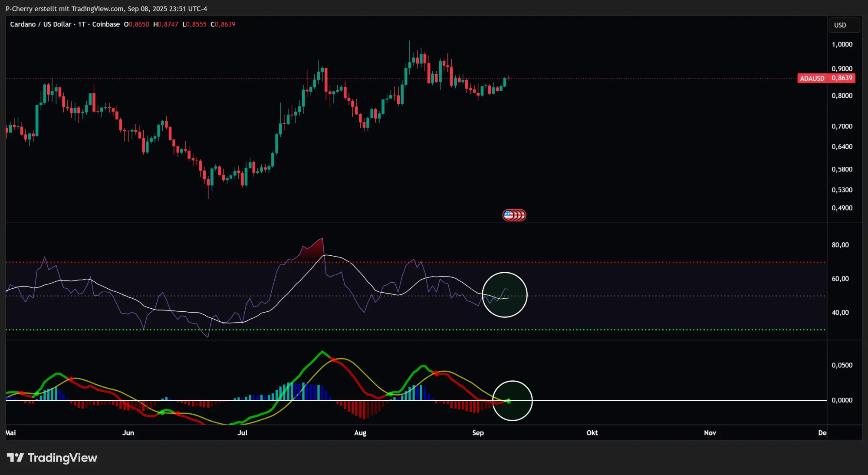Screen dimensions: 868x475
Task: Click the low value L0,8555
Action: pos(194,24)
